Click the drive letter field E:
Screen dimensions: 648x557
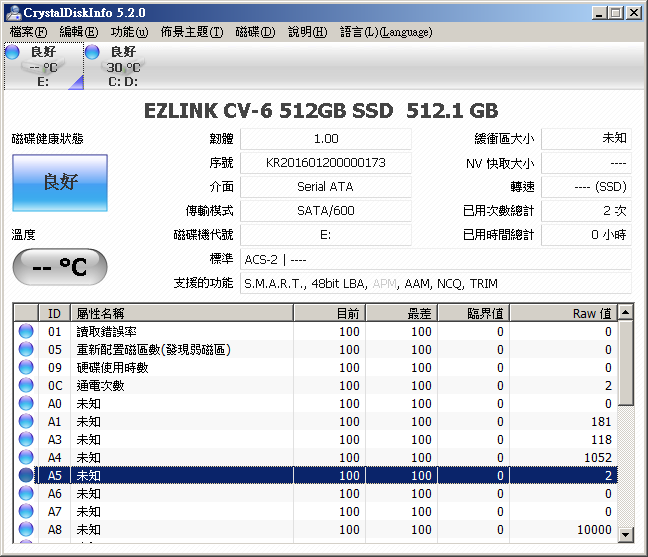pyautogui.click(x=326, y=235)
